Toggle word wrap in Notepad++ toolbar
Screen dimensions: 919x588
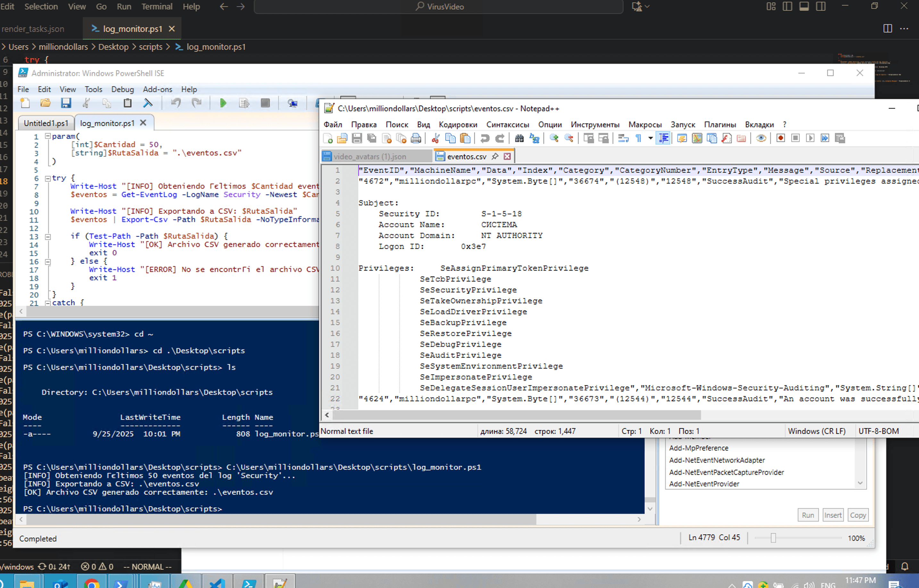tap(623, 138)
